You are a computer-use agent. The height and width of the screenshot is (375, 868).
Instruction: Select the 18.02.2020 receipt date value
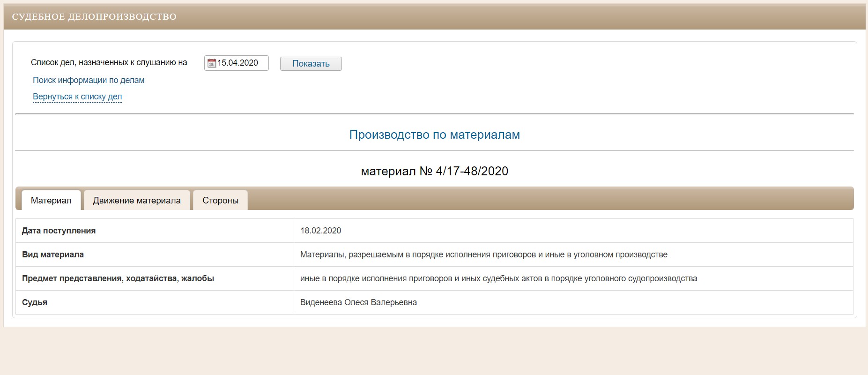320,231
